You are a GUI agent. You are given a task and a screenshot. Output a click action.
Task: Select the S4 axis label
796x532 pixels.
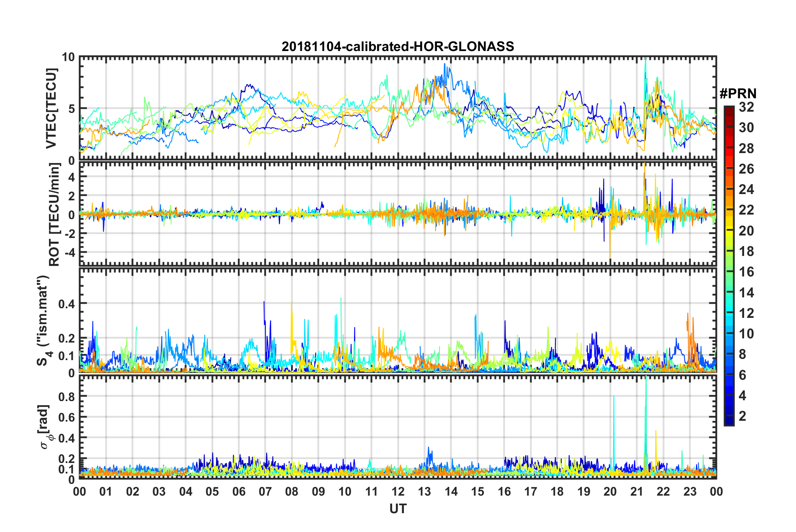pyautogui.click(x=43, y=320)
